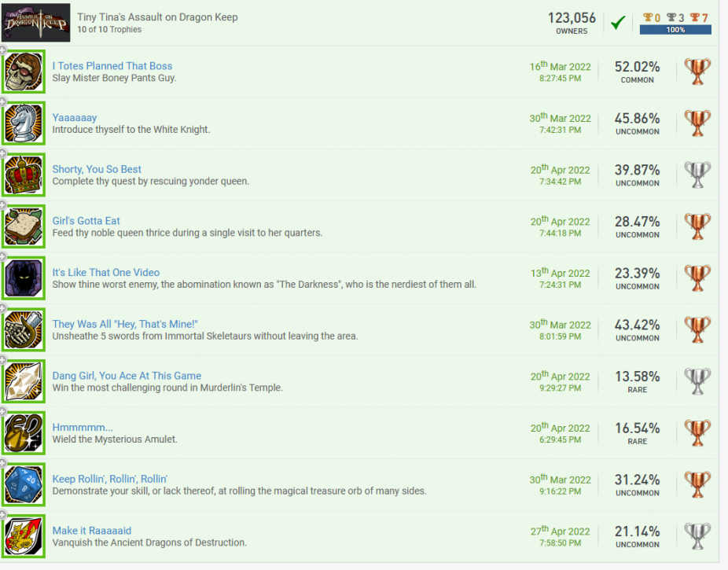The image size is (728, 570).
Task: Click the bronze trophy beside the Hmmmmm... row
Action: point(697,432)
